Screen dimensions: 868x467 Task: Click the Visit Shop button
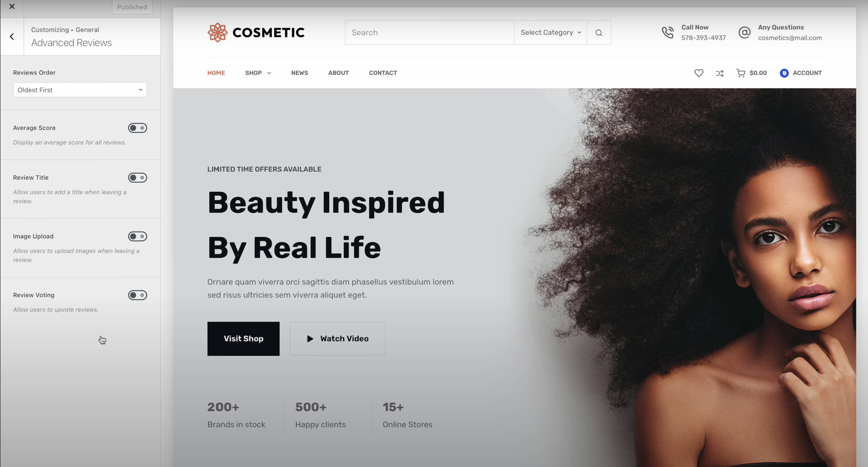(243, 339)
